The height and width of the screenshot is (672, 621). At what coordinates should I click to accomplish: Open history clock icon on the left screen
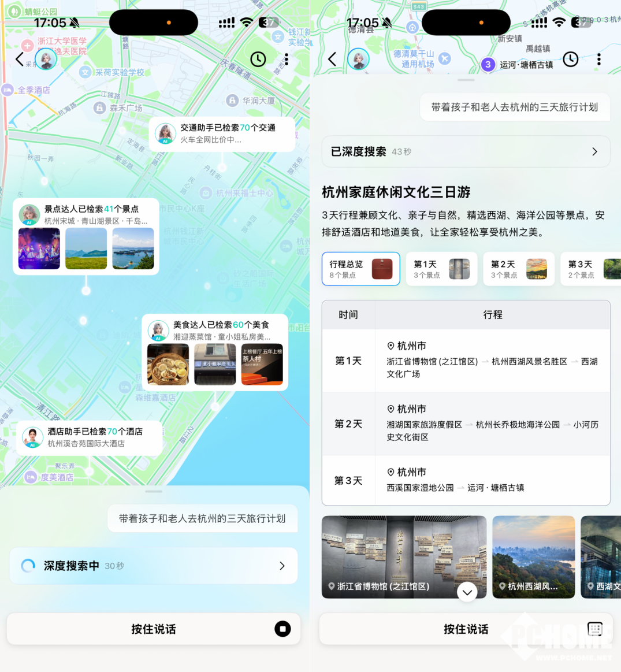258,59
